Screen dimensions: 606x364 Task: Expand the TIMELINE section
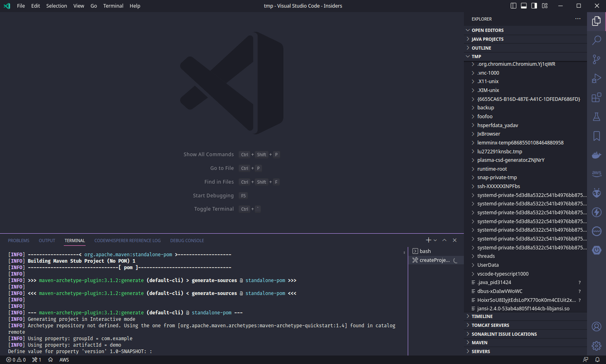pos(526,316)
